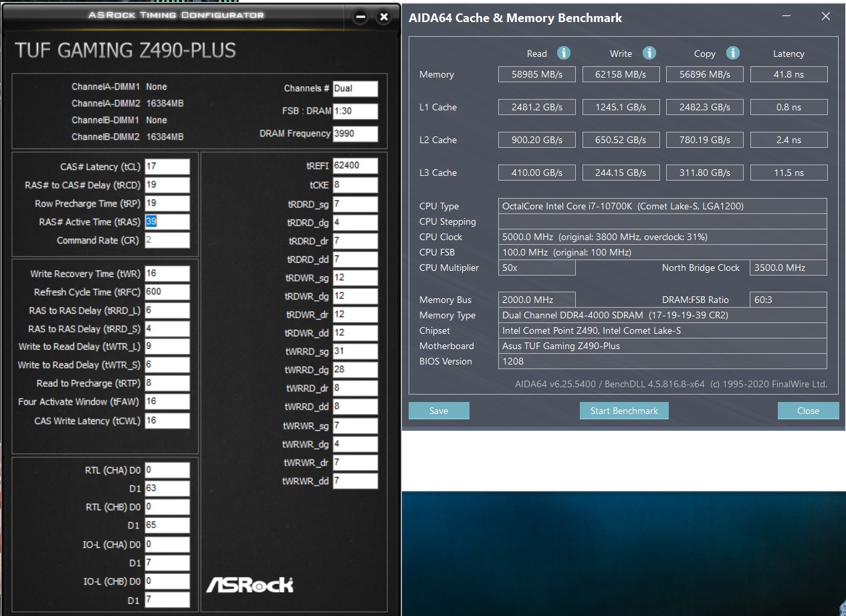
Task: Select the CAS# Latency (tCL) field
Action: (167, 167)
